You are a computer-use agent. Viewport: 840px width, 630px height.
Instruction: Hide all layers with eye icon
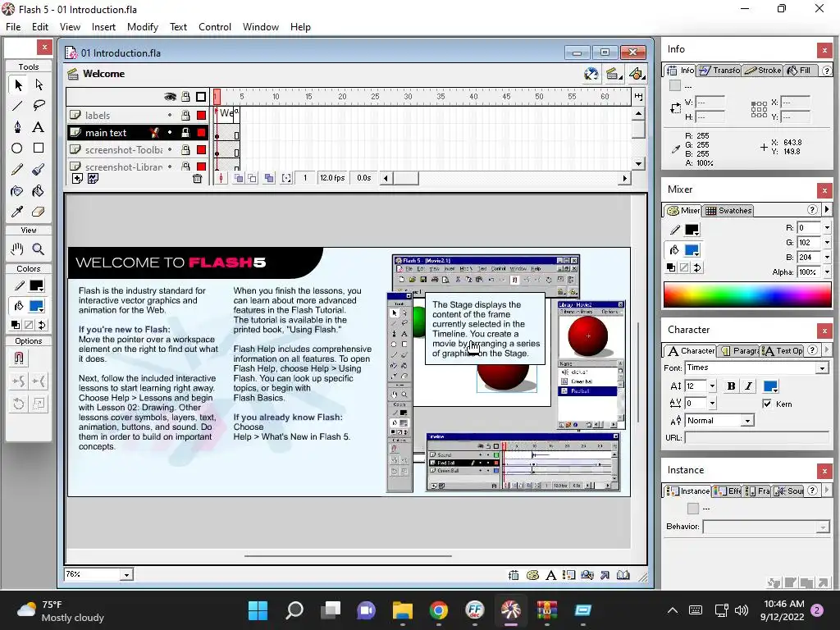coord(170,97)
